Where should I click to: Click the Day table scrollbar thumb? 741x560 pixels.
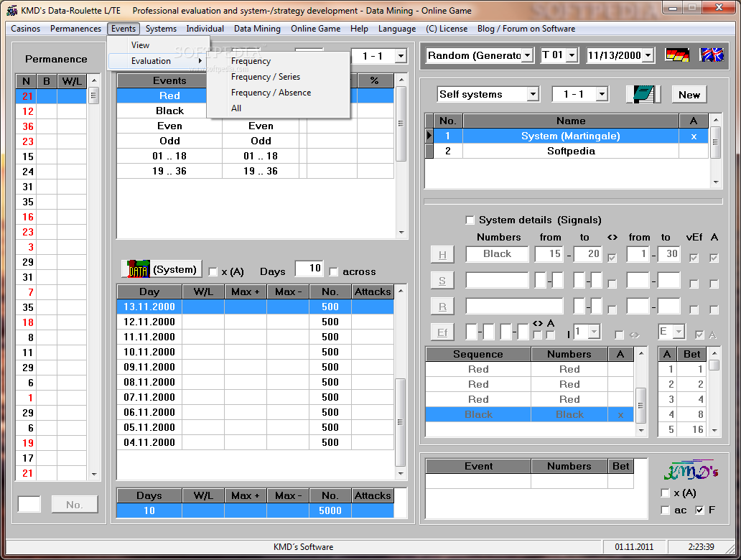pyautogui.click(x=400, y=422)
